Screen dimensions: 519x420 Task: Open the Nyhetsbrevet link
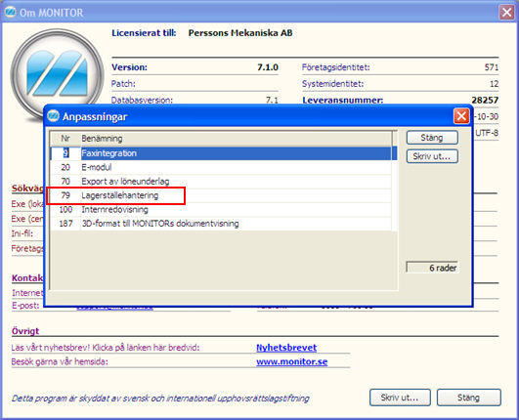[x=286, y=348]
